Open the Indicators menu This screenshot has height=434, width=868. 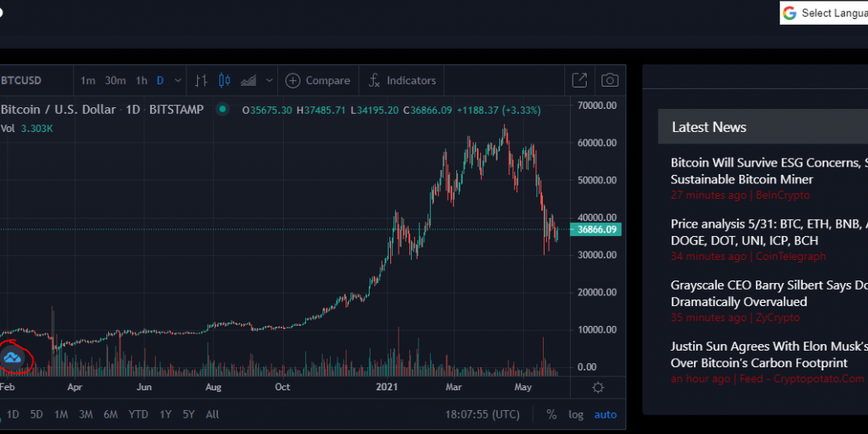coord(403,81)
